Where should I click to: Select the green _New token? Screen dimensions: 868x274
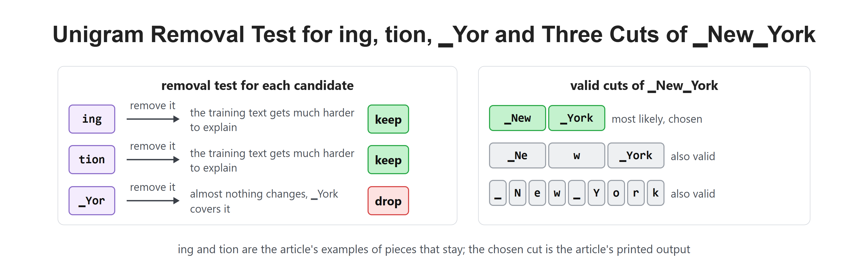(x=517, y=118)
